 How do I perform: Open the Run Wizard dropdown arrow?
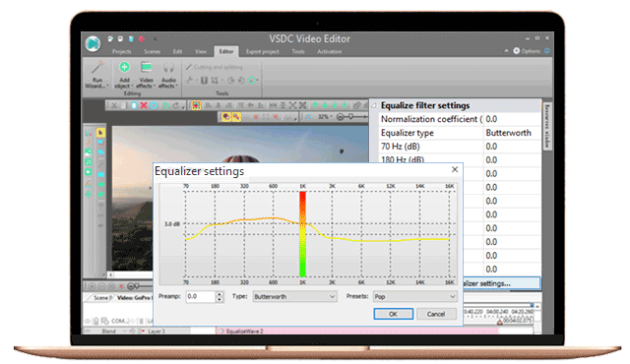tap(107, 86)
